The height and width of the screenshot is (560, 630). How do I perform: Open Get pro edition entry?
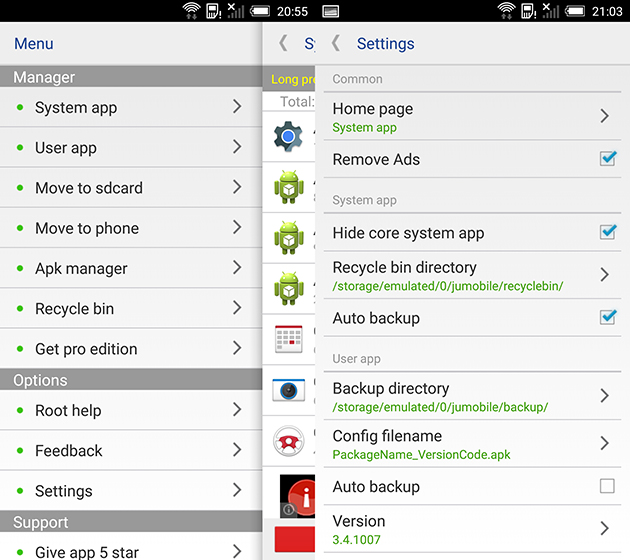pyautogui.click(x=130, y=349)
